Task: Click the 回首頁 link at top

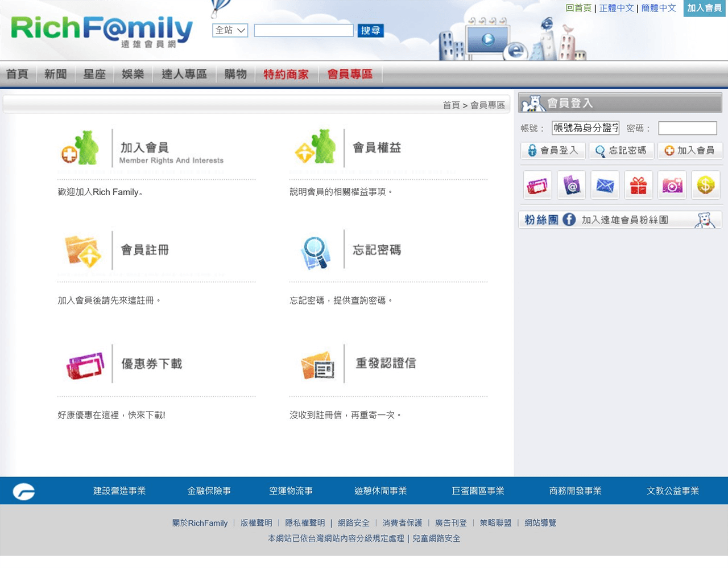Action: pyautogui.click(x=578, y=8)
